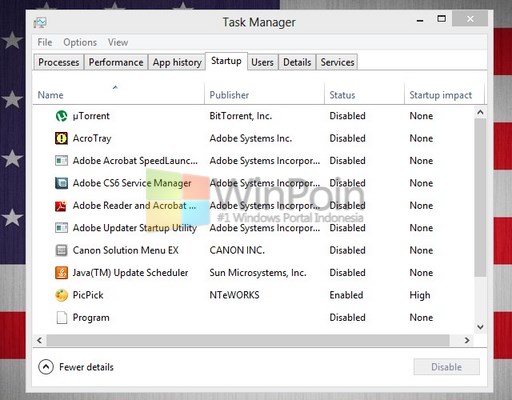Click the High startup impact value

[x=420, y=295]
